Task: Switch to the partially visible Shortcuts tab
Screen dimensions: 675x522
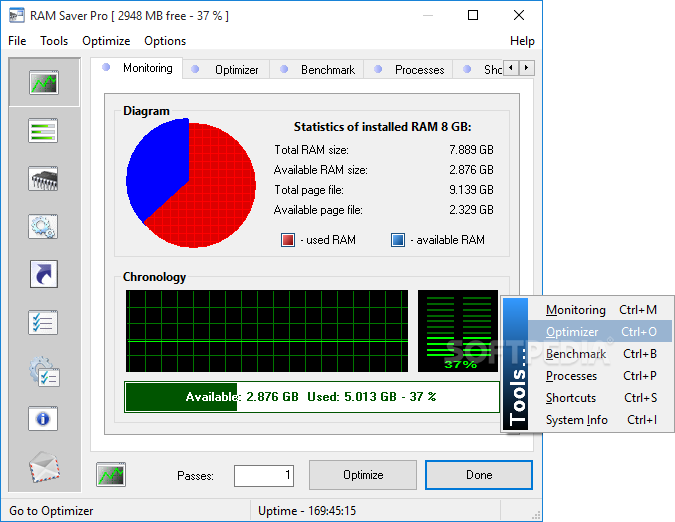Action: coord(478,70)
